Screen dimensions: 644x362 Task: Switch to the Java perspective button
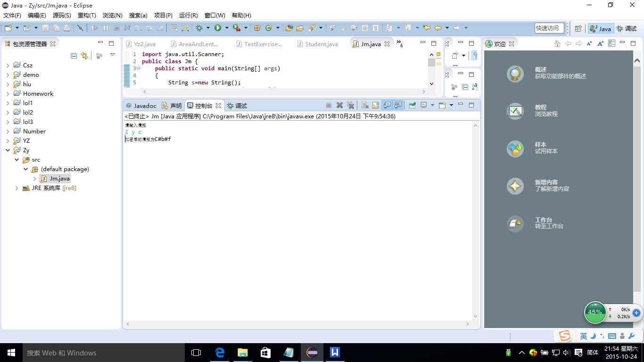[x=600, y=28]
